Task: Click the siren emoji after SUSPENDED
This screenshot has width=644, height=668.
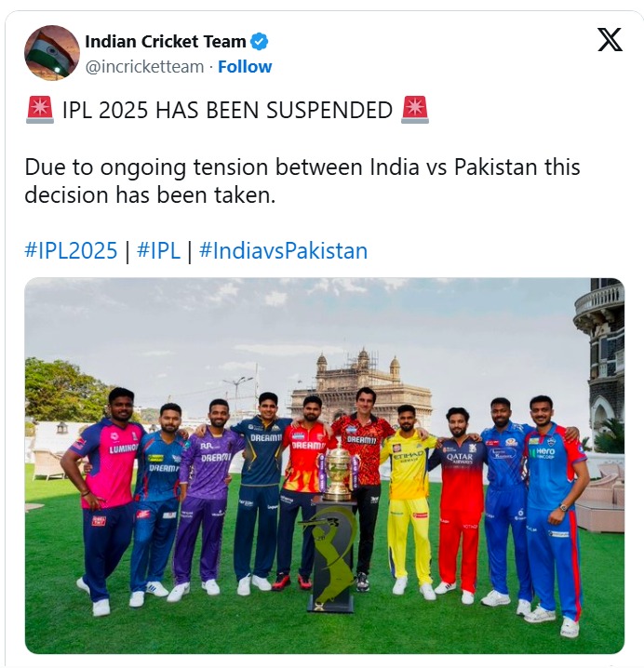Action: point(415,110)
